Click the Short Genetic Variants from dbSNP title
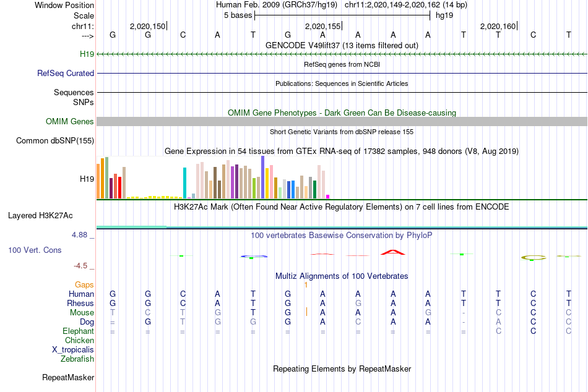The width and height of the screenshot is (588, 392). click(342, 132)
